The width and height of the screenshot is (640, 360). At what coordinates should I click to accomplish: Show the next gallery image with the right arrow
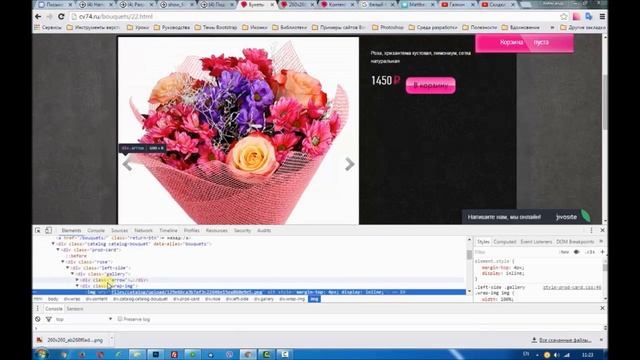349,164
